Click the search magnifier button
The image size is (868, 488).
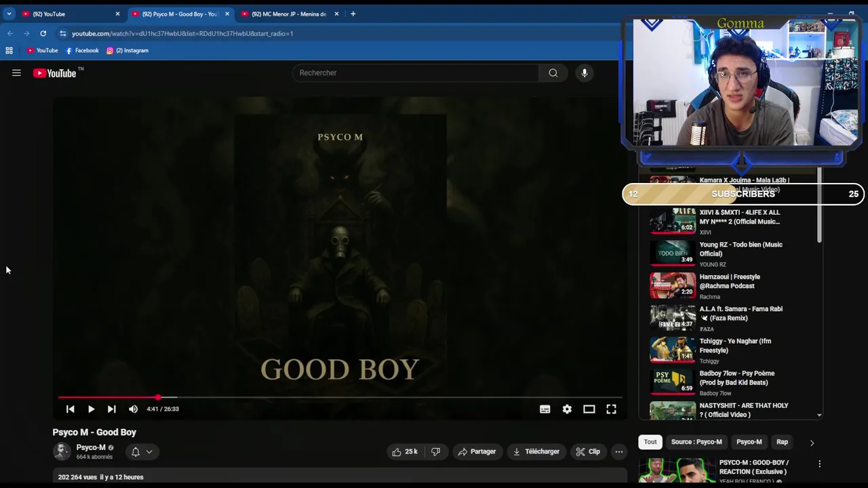(553, 73)
